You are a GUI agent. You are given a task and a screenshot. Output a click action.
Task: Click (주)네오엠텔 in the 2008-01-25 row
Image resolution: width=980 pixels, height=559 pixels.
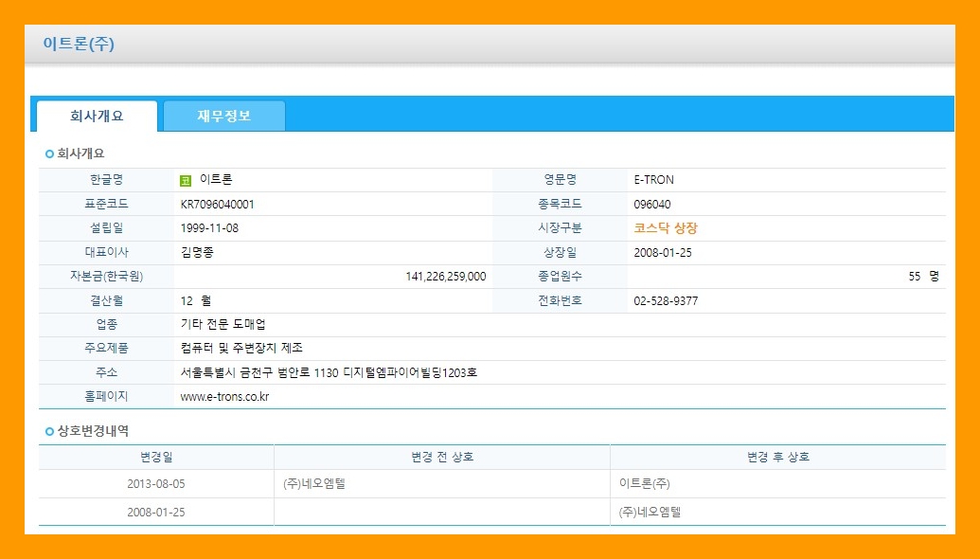coord(650,513)
